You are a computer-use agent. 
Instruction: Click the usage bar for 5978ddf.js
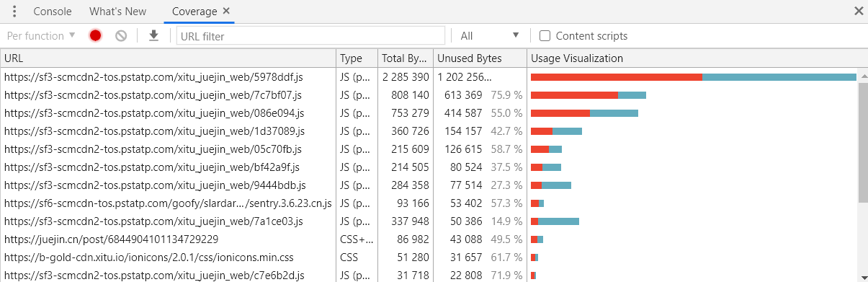pos(693,76)
